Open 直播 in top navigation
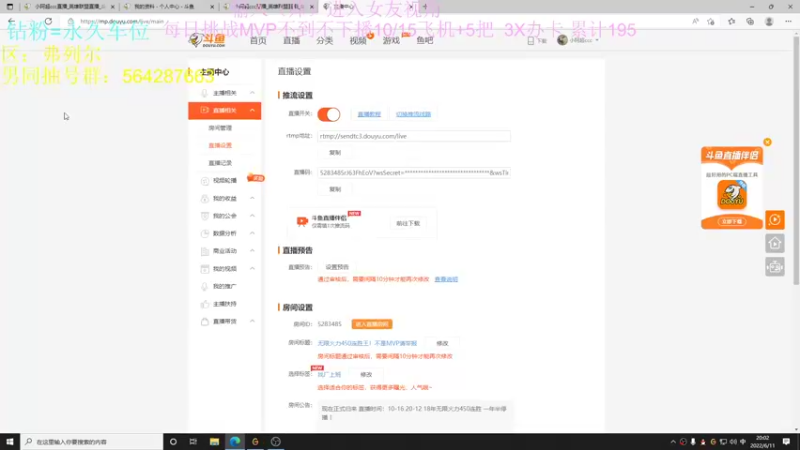Screen dimensions: 800x450 (291, 40)
